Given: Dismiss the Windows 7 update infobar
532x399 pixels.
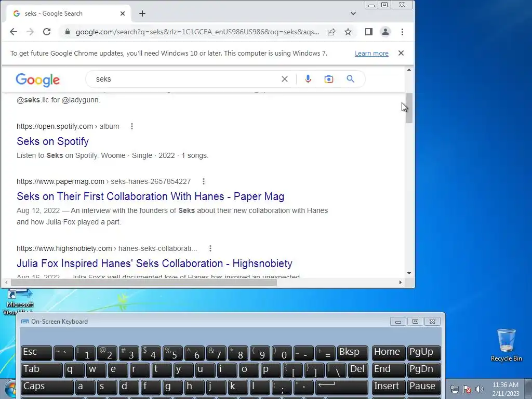Looking at the screenshot, I should (x=401, y=53).
